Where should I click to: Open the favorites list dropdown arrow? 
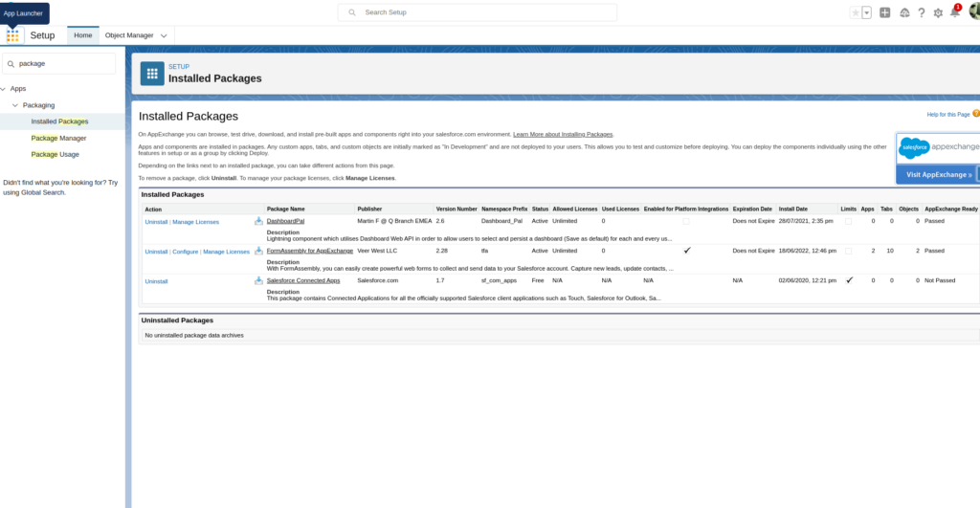866,12
